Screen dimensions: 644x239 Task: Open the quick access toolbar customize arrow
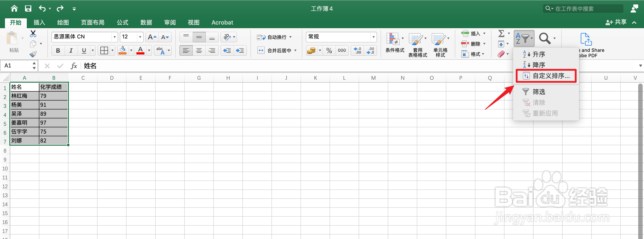click(x=74, y=9)
